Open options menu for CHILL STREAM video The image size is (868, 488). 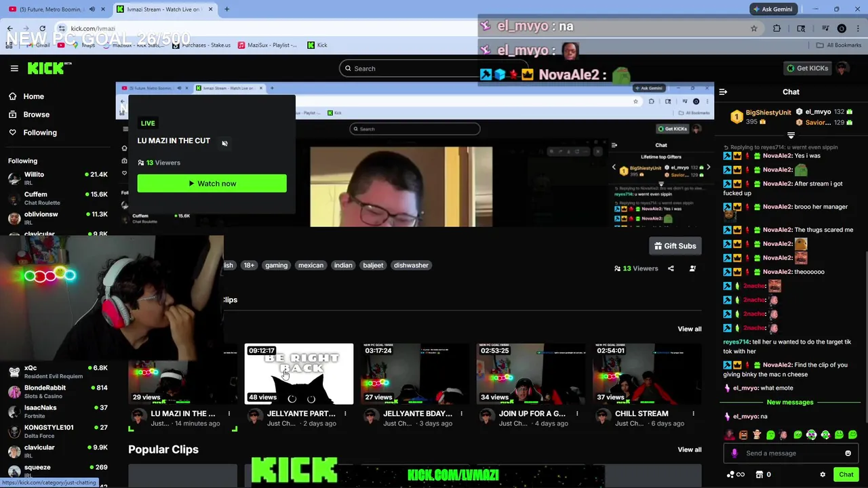pos(693,413)
